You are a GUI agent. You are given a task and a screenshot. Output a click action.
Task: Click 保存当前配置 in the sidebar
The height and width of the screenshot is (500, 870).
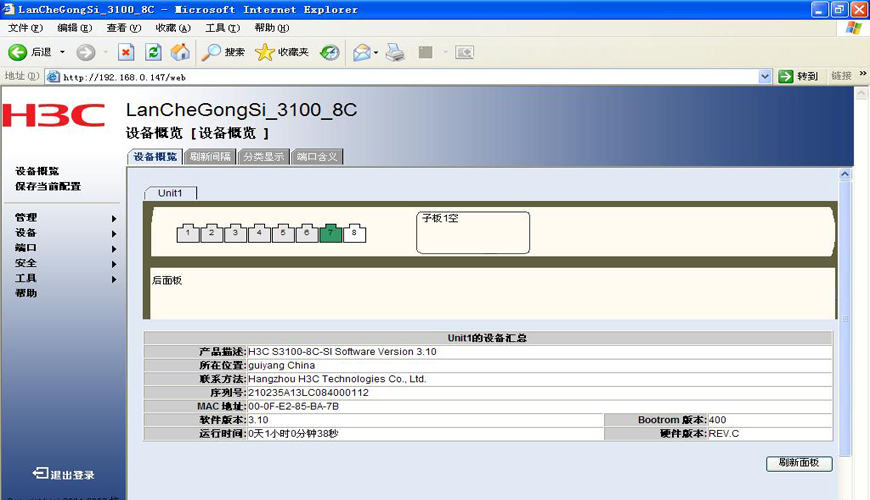coord(48,186)
